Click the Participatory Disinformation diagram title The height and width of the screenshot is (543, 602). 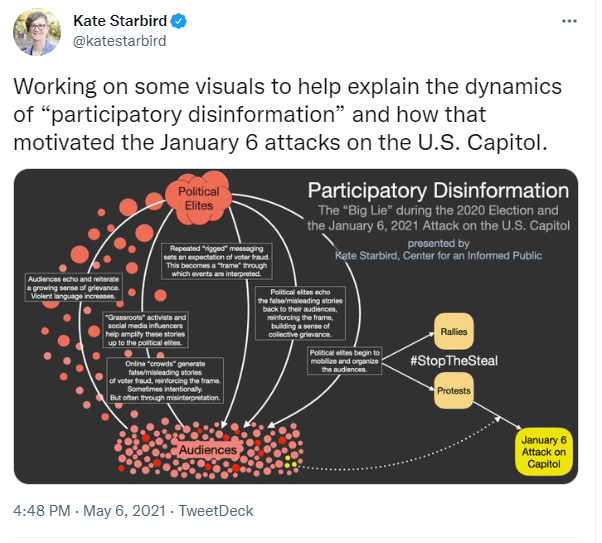click(x=438, y=190)
